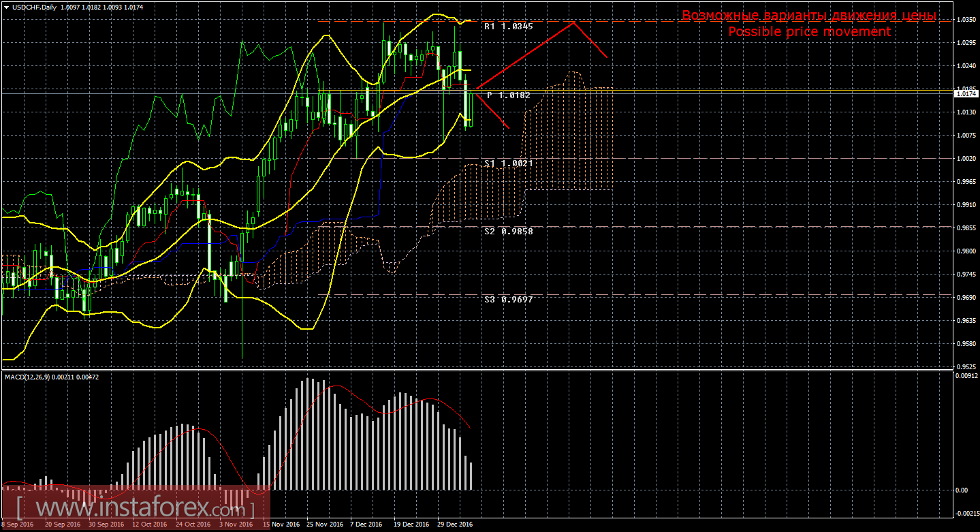Click the 20 Sep 2016 date label

tap(62, 525)
